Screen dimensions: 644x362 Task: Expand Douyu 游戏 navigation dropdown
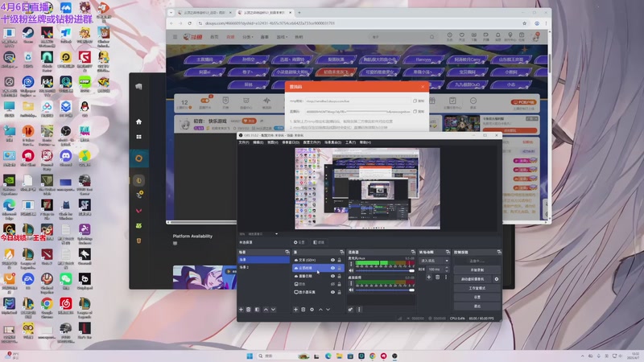point(282,37)
